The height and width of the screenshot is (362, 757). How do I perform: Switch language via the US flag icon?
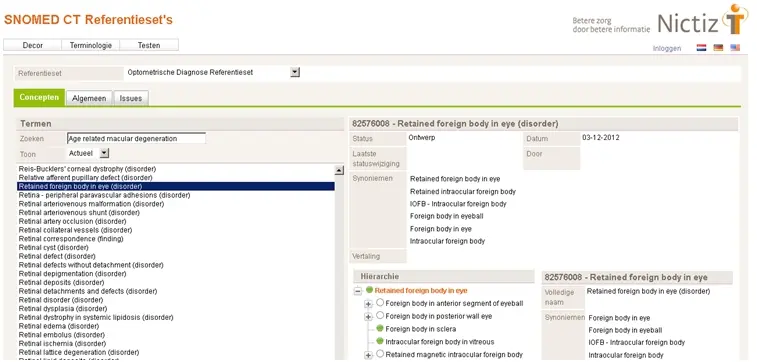pyautogui.click(x=735, y=48)
